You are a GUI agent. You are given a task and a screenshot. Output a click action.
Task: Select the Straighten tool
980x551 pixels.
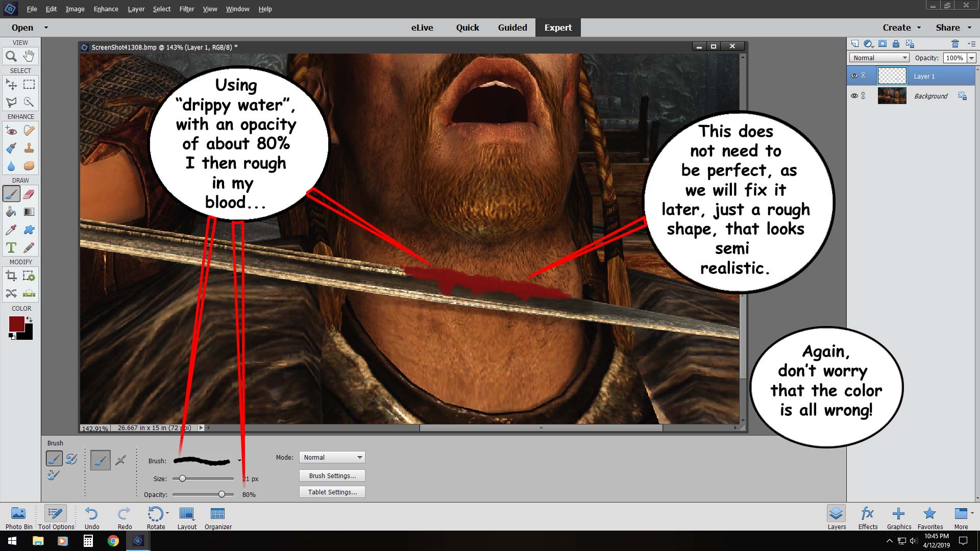tap(29, 293)
